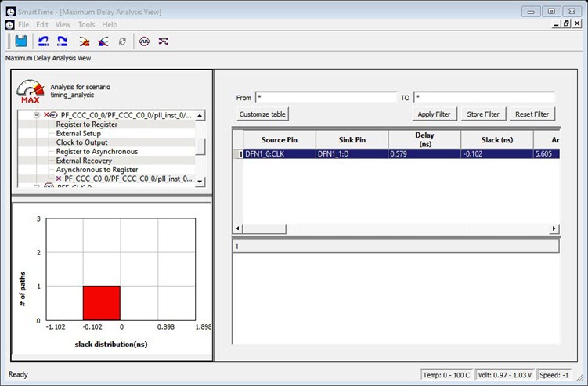Image resolution: width=588 pixels, height=386 pixels.
Task: Select Clock to Output path set
Action: (x=82, y=142)
